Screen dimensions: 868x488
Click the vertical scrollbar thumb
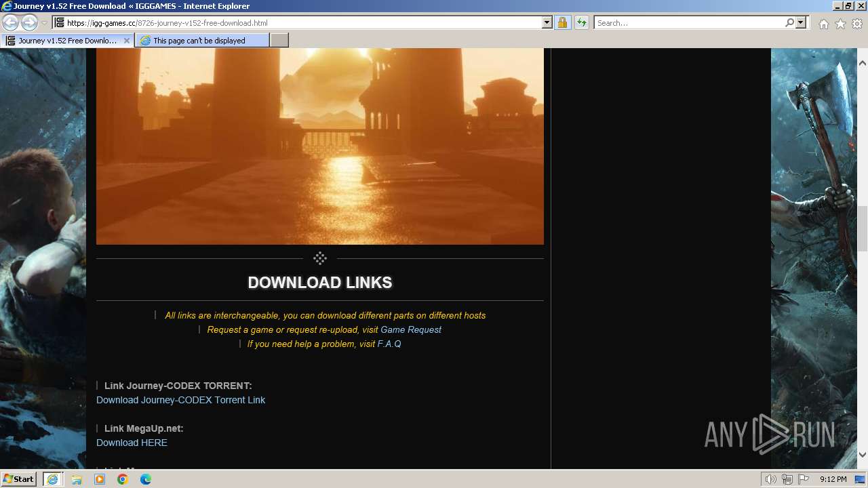pos(863,228)
